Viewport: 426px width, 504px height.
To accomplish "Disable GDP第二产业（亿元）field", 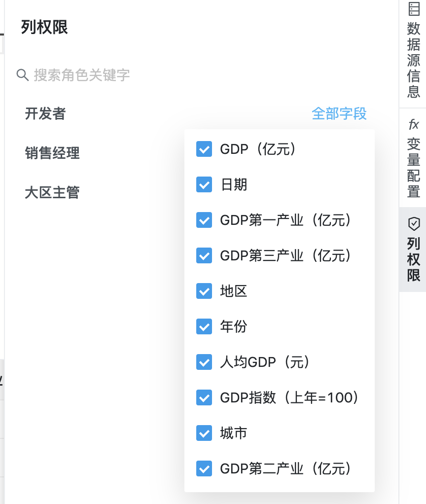I will 204,468.
